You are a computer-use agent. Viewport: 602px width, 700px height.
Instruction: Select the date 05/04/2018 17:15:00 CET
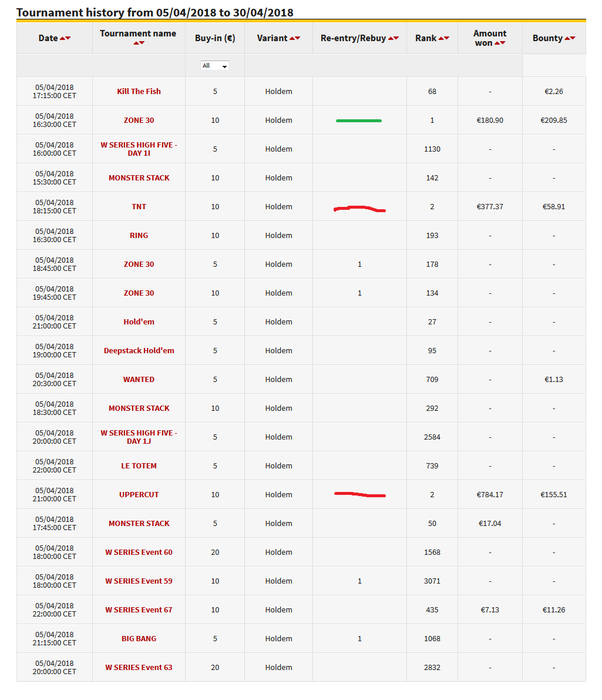pos(54,92)
